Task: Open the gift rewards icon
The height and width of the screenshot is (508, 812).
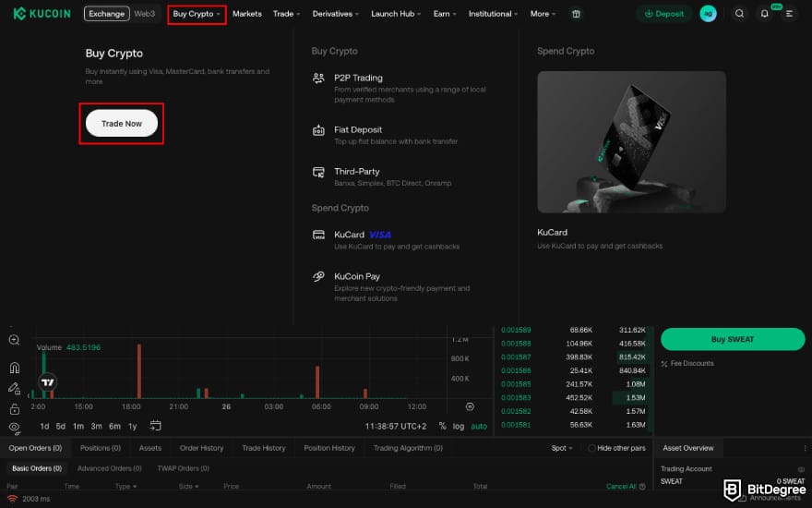Action: [576, 14]
